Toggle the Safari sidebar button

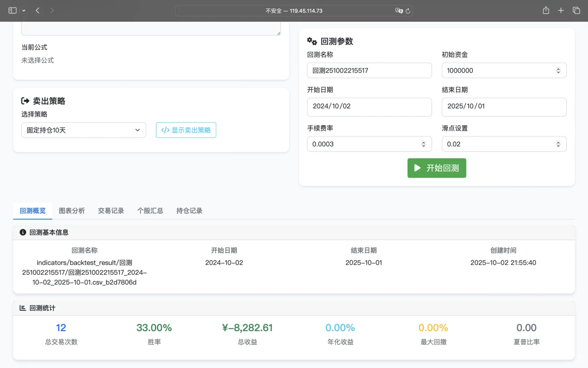click(x=12, y=11)
